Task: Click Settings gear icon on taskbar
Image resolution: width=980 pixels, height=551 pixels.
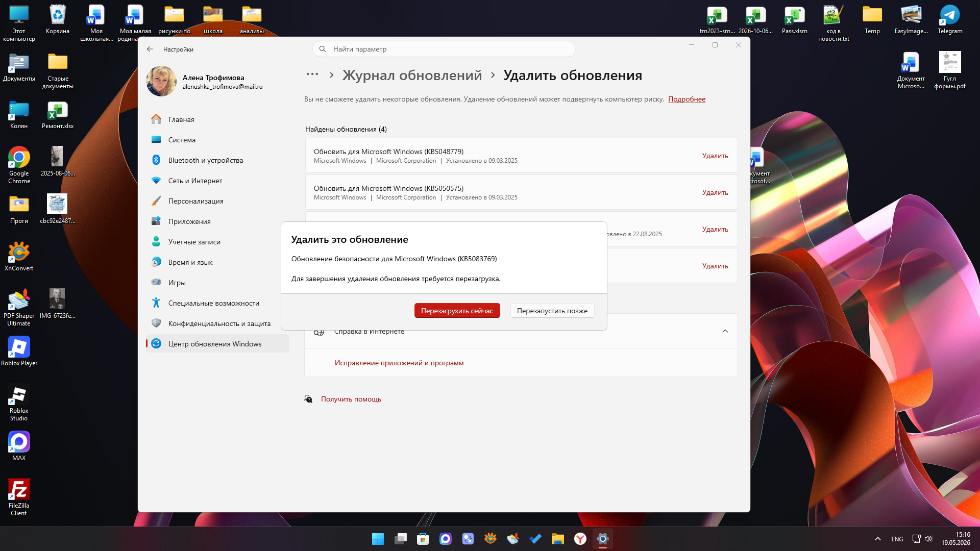Action: point(603,539)
